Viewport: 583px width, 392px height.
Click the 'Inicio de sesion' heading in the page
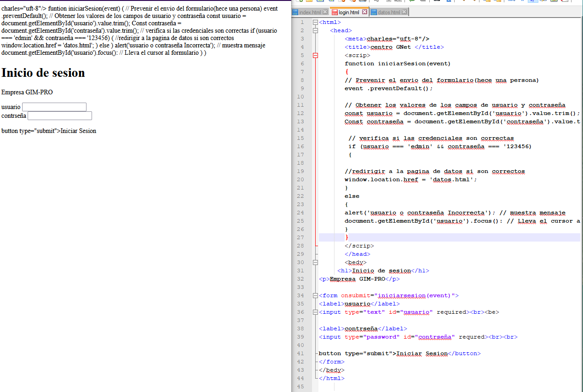pos(43,73)
